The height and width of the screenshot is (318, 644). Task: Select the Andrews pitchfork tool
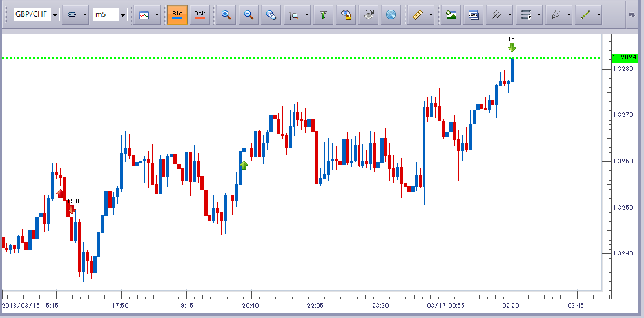pos(496,15)
